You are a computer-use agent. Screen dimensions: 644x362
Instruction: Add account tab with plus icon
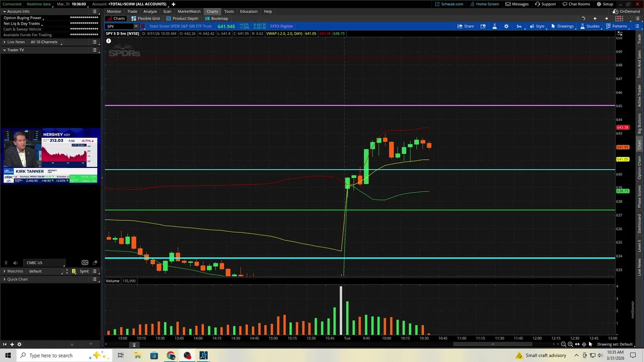[173, 4]
